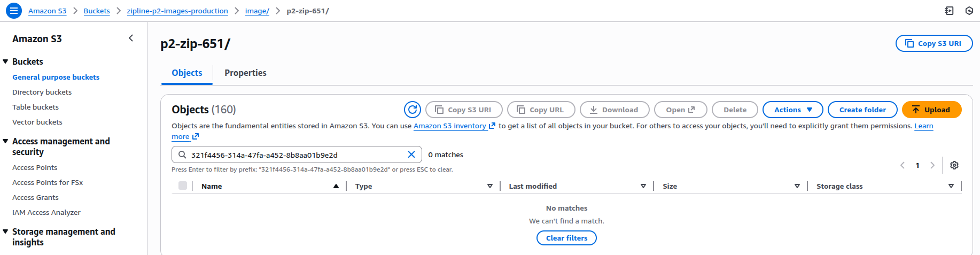Image resolution: width=980 pixels, height=255 pixels.
Task: Click the Name column header
Action: point(212,186)
